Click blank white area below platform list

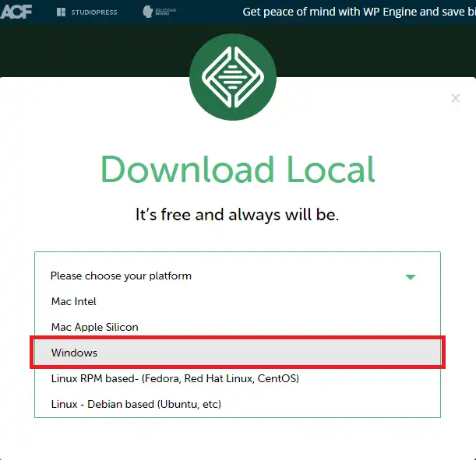[x=238, y=440]
